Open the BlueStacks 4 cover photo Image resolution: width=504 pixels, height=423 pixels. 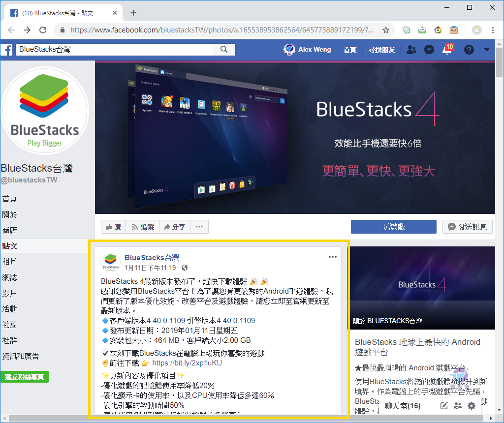(x=295, y=137)
